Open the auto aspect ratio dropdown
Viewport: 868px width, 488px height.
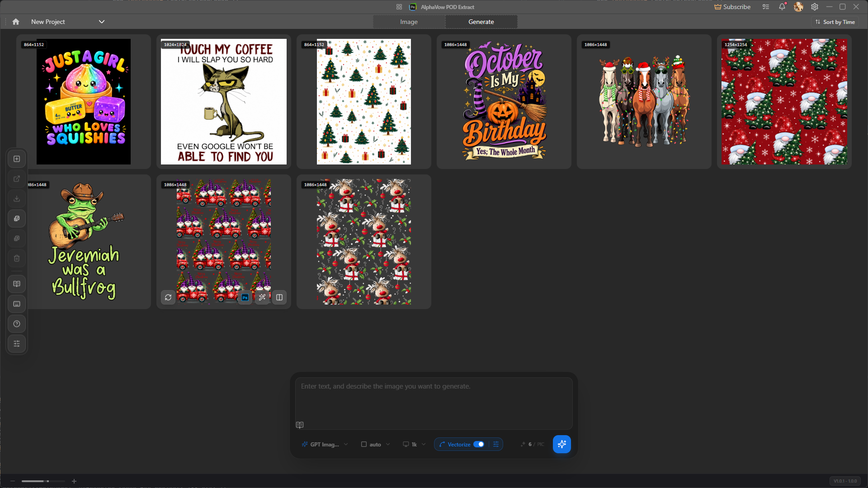(x=376, y=445)
